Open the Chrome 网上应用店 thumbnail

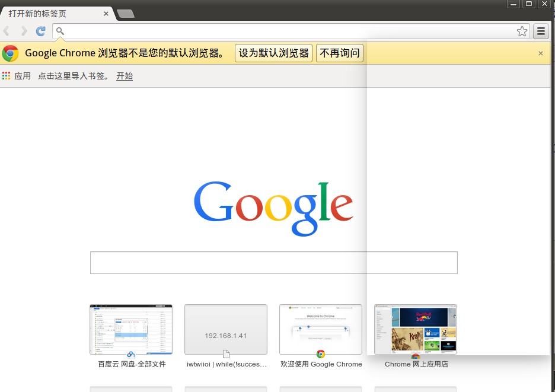point(416,329)
